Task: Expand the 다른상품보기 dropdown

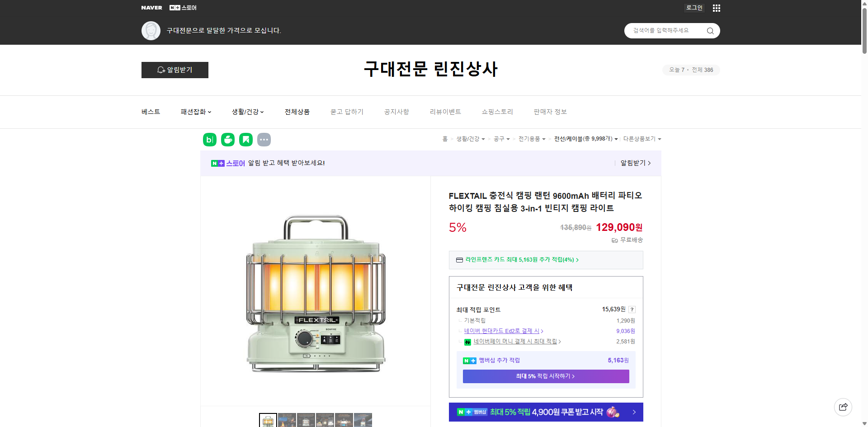Action: point(642,139)
